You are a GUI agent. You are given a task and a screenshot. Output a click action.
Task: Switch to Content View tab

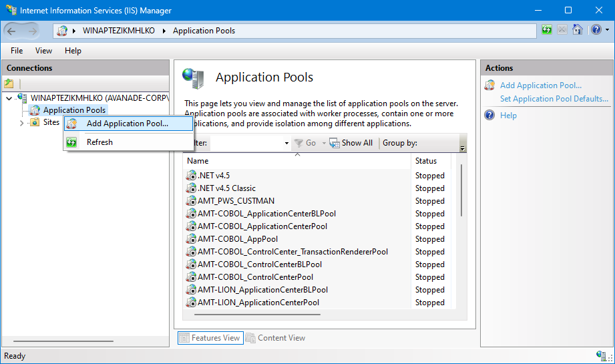pos(276,338)
